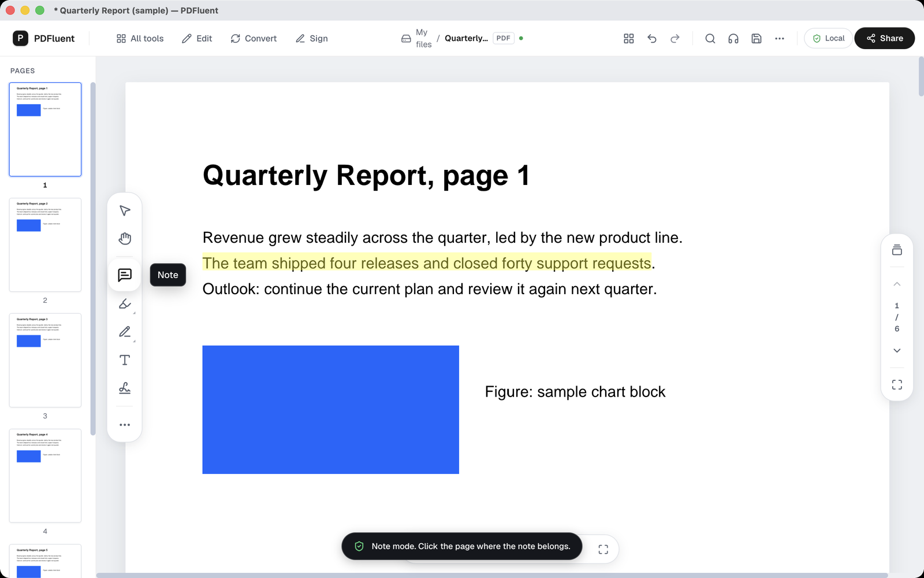Viewport: 924px width, 578px height.
Task: Click the layers stack icon in the page navigator
Action: click(897, 250)
